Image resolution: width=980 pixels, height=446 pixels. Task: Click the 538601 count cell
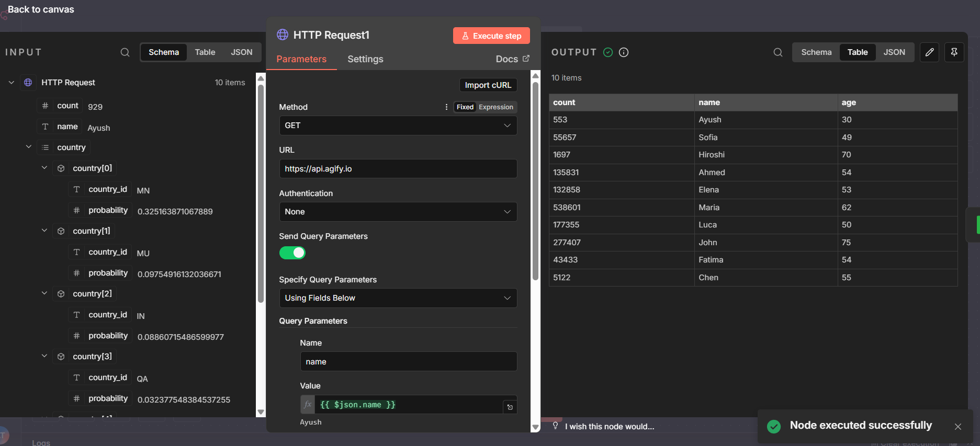(622, 208)
